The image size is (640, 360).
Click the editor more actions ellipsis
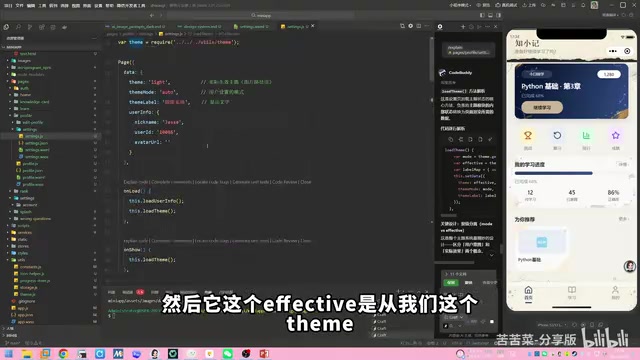(427, 26)
